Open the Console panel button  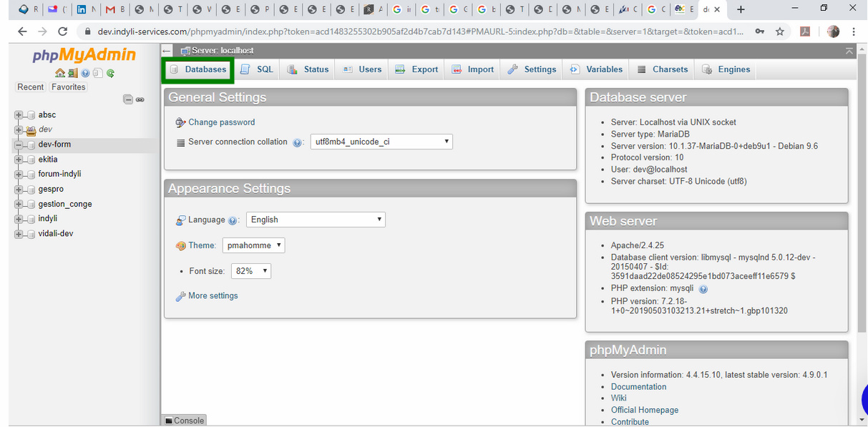(x=185, y=421)
